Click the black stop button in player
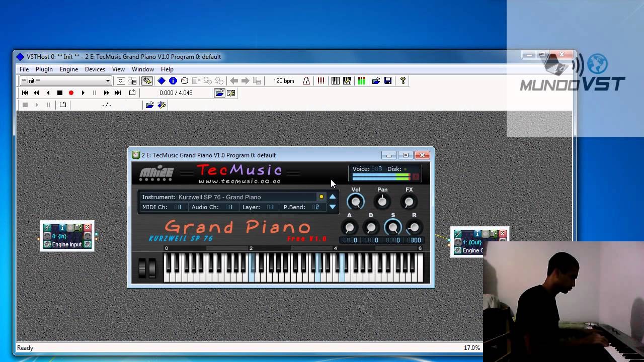644x362 pixels. 59,93
